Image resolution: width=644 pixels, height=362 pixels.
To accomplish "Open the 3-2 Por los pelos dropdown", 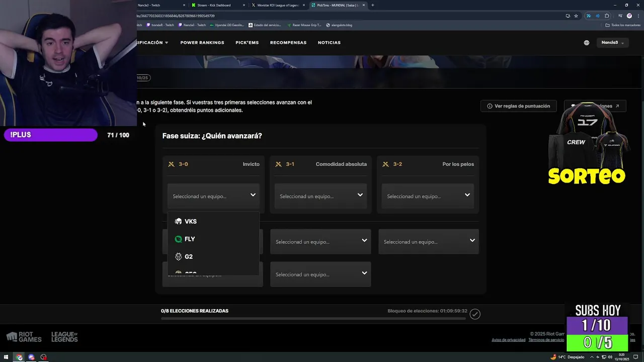I will [x=428, y=196].
